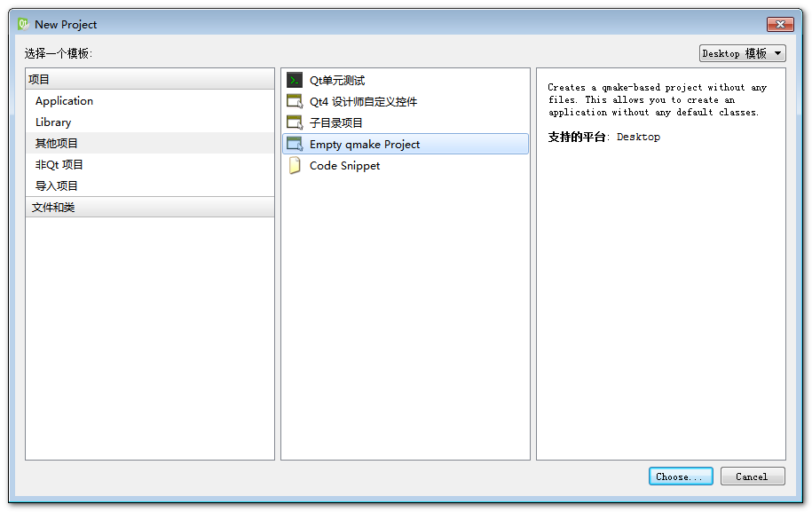Select the 导入项目 category
The width and height of the screenshot is (812, 512).
(150, 185)
